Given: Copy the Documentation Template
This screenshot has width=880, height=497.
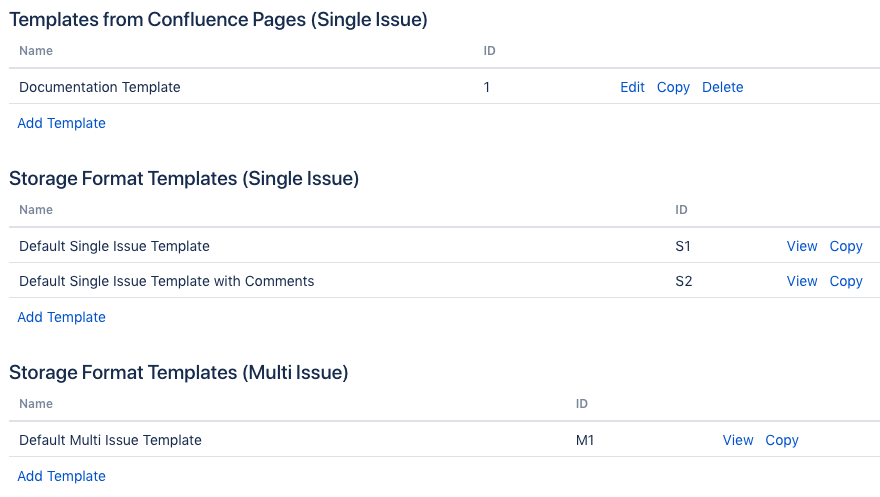Looking at the screenshot, I should (673, 88).
